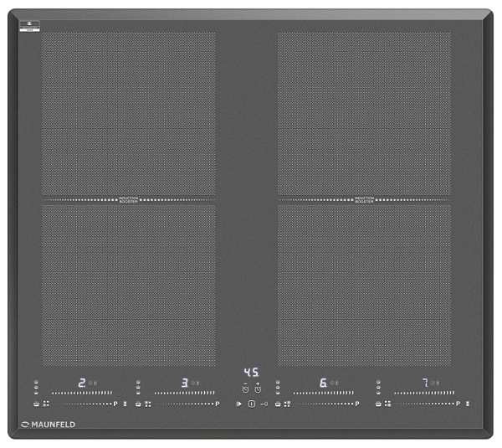Set power on zone 3 slider
Screen dimensions: 502x448
tap(181, 391)
